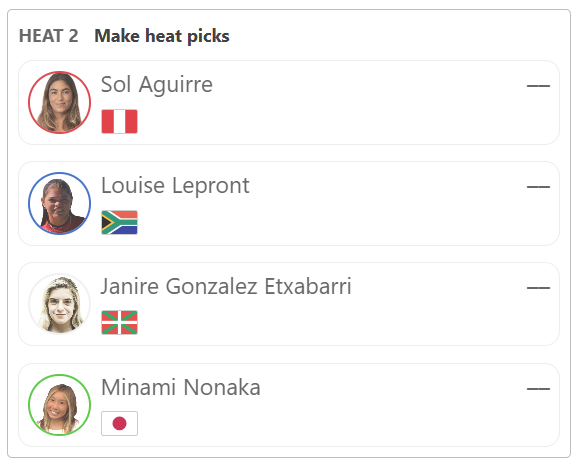
Task: Click the dash score beside Minami Nonaka
Action: pyautogui.click(x=538, y=388)
